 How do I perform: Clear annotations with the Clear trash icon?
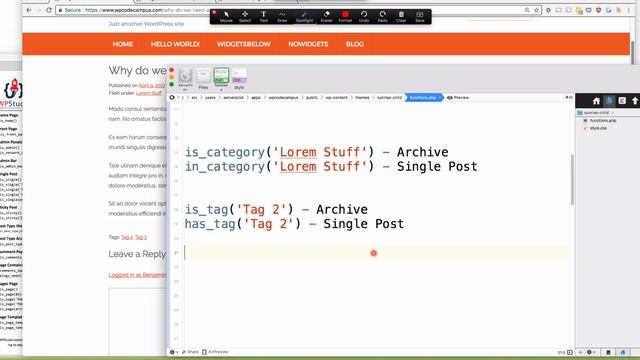coord(401,17)
